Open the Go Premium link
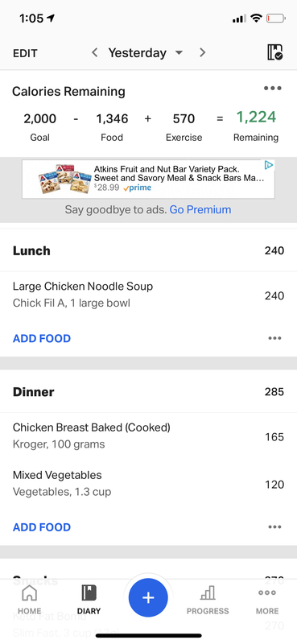Viewport: 297px width, 644px height. [x=200, y=210]
